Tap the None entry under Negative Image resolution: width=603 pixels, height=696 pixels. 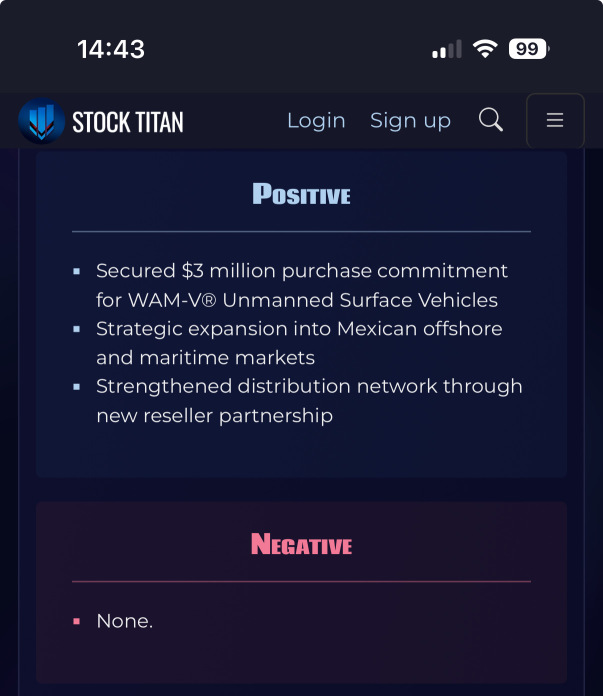[x=125, y=621]
